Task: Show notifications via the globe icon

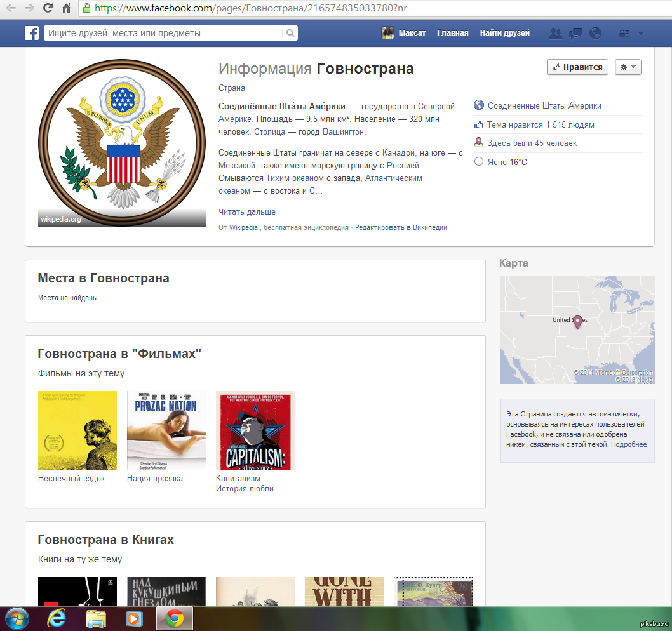Action: 595,33
